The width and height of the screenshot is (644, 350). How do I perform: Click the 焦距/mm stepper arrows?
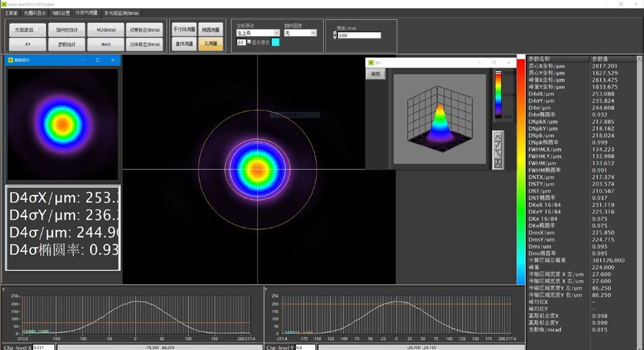click(335, 35)
